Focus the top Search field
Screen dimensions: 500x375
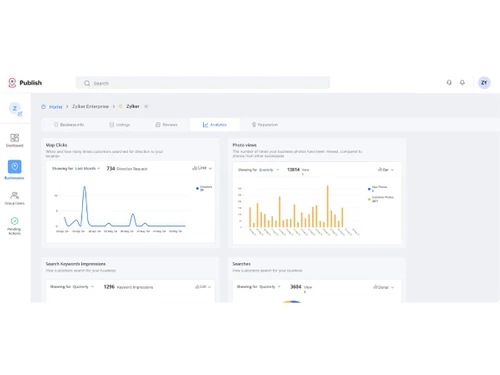tap(203, 83)
